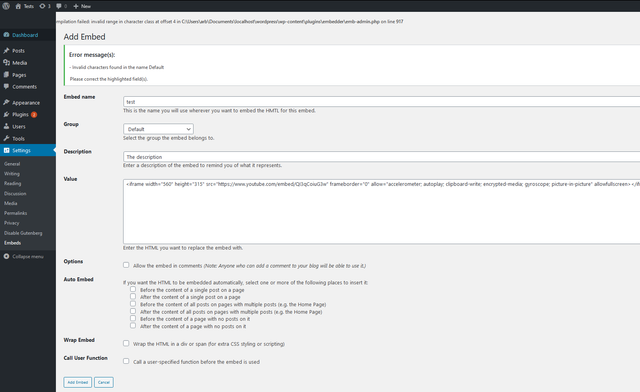Open the comments bubble in admin bar

59,6
